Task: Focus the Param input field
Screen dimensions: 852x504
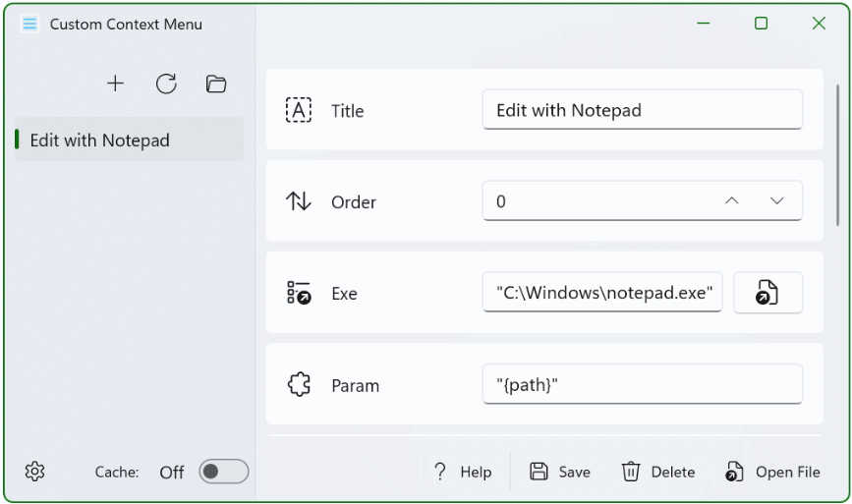Action: tap(643, 384)
